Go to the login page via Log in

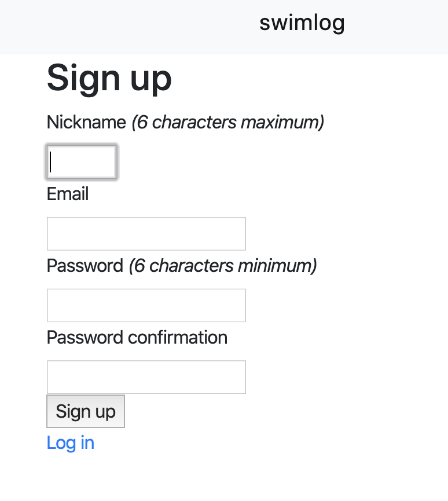click(x=70, y=443)
